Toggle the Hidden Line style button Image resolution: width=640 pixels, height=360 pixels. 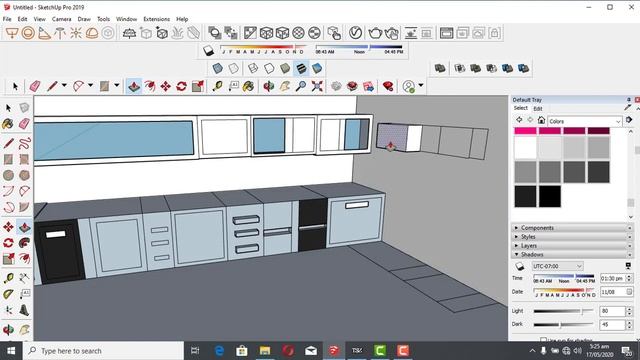[269, 68]
